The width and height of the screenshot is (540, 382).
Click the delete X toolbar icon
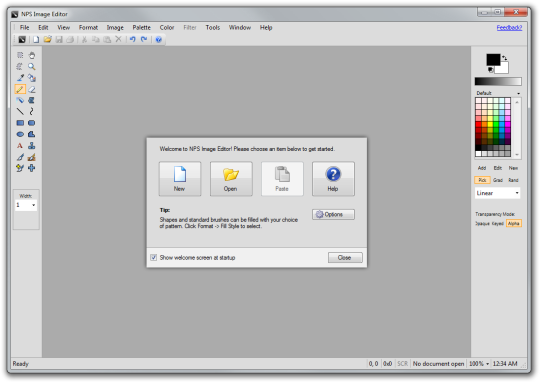[x=118, y=39]
